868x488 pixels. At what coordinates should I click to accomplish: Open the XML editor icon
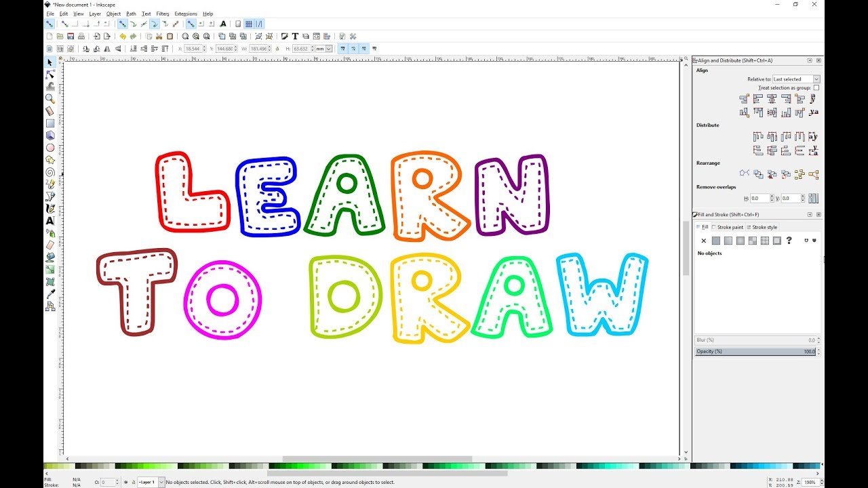tap(316, 36)
